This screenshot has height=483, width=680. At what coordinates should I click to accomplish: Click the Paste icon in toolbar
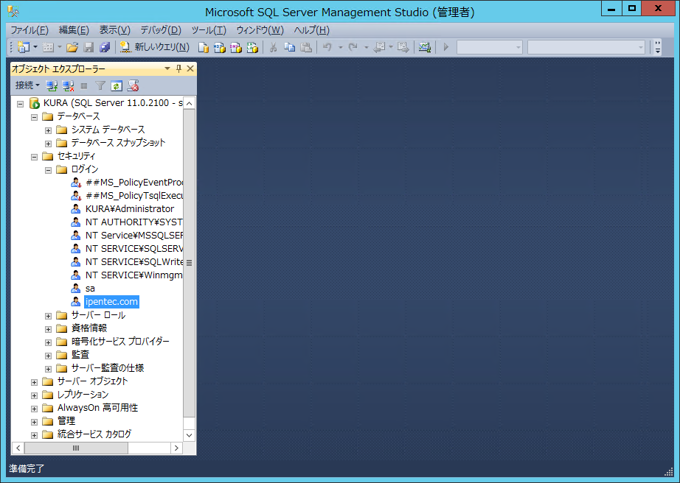tap(306, 47)
